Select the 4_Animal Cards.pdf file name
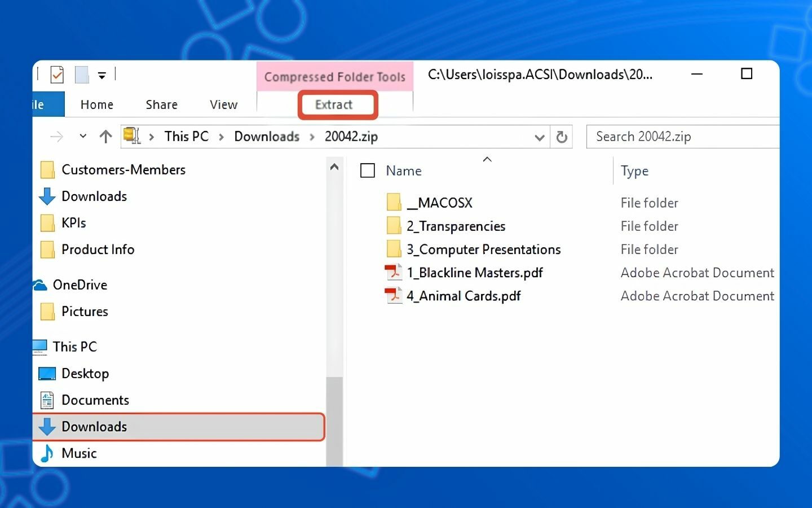The width and height of the screenshot is (812, 508). pyautogui.click(x=464, y=296)
